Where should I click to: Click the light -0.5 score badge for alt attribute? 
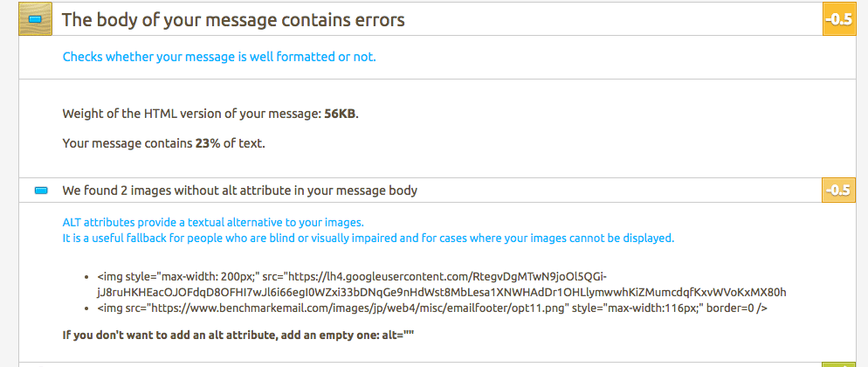836,190
